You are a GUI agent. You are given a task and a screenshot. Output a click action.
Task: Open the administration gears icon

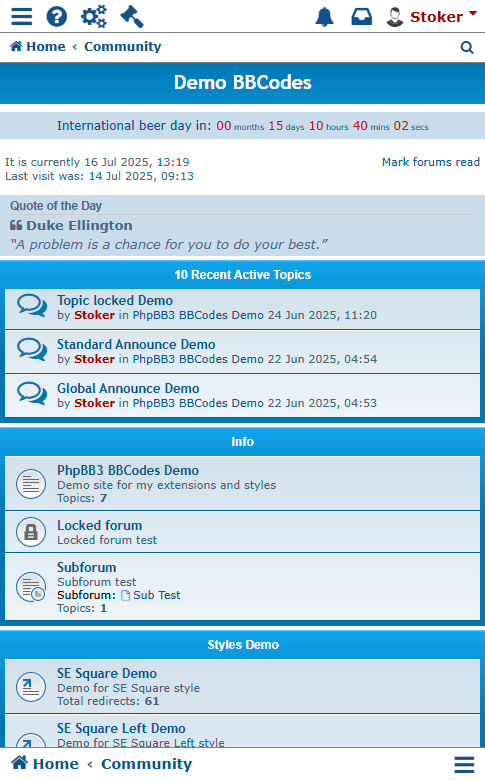[x=94, y=16]
